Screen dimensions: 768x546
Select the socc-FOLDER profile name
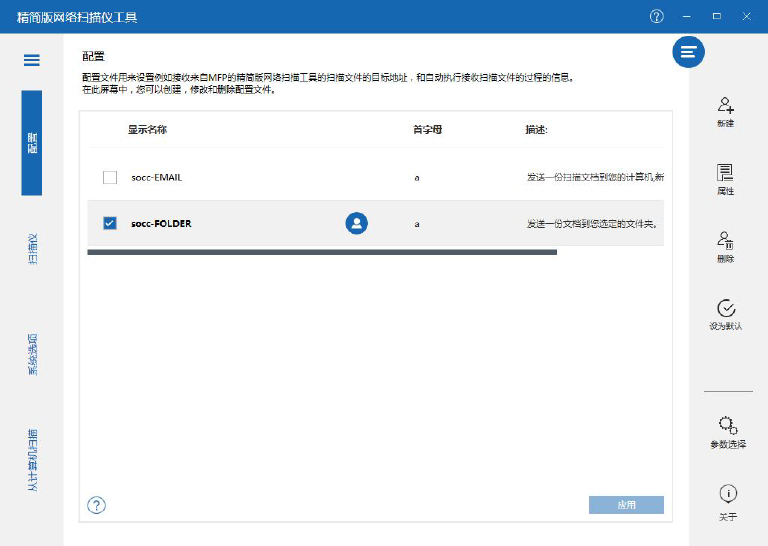[161, 224]
